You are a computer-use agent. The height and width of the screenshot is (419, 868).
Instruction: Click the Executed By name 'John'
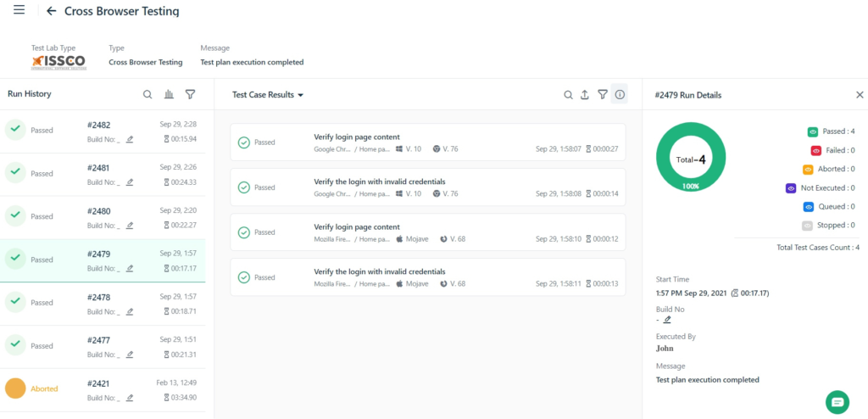point(665,349)
